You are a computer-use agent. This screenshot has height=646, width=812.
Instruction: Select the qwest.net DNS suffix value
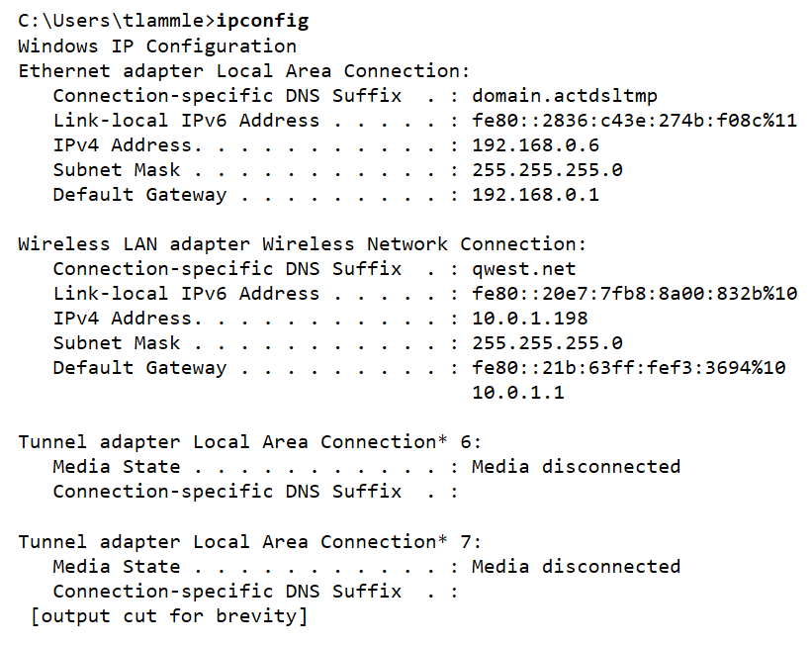tap(524, 269)
